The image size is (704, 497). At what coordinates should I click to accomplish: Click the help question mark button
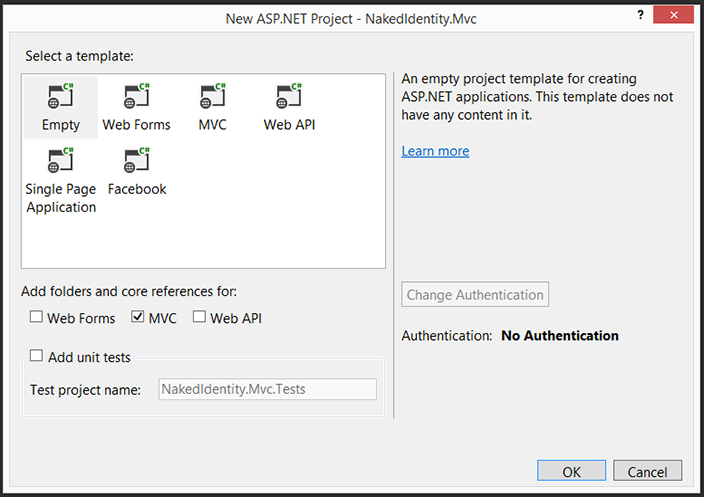tap(640, 16)
